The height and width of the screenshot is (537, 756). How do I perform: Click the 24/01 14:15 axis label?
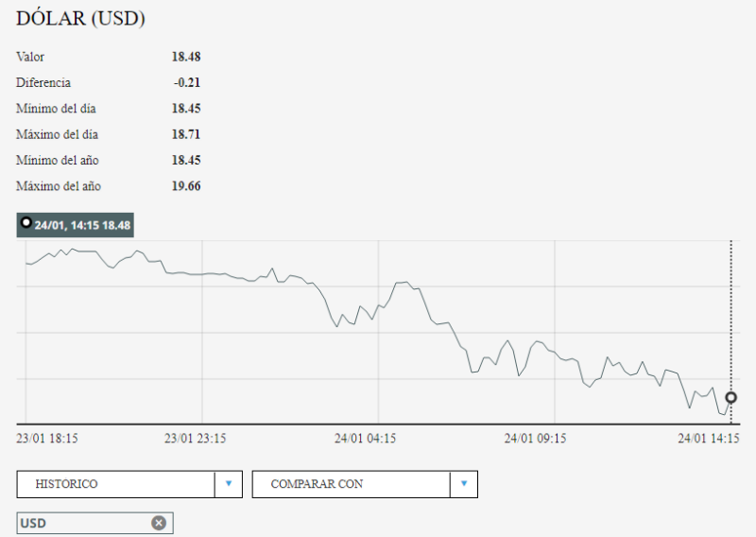[709, 438]
